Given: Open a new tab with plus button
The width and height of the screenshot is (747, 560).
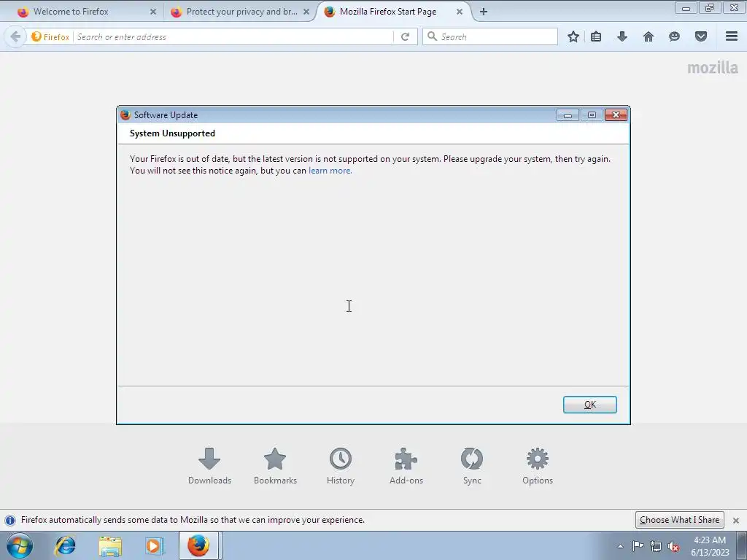Looking at the screenshot, I should (484, 12).
